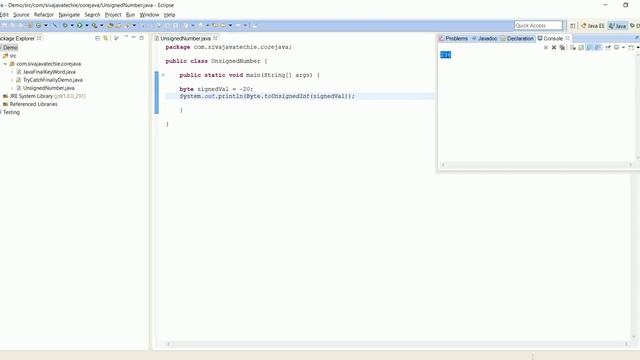Collapse the main method fold marker
This screenshot has height=360, width=640.
coord(163,75)
